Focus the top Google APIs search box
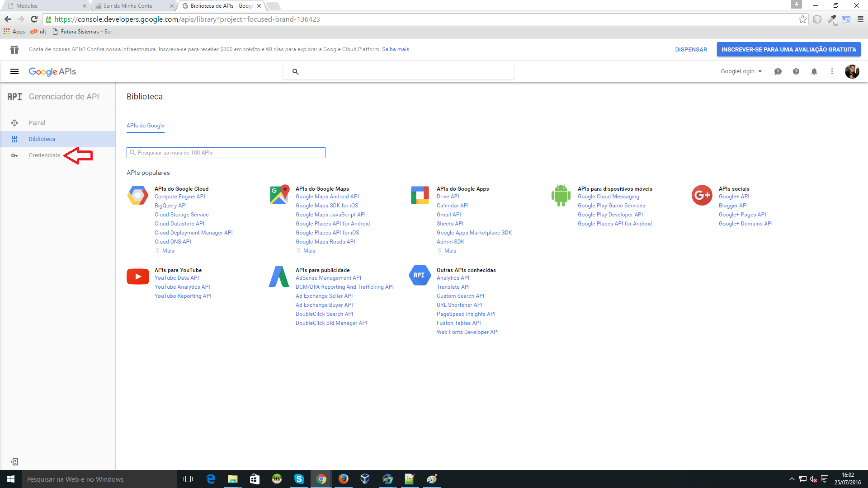Image resolution: width=868 pixels, height=488 pixels. (x=399, y=71)
